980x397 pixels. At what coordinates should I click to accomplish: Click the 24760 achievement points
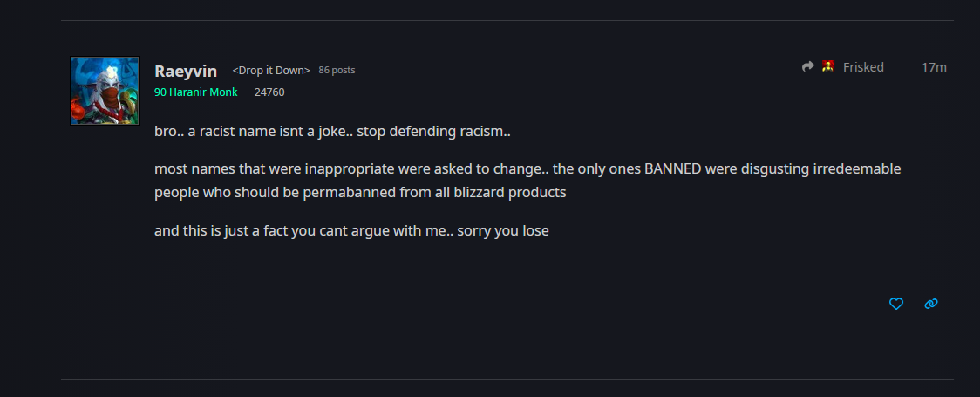pyautogui.click(x=269, y=92)
